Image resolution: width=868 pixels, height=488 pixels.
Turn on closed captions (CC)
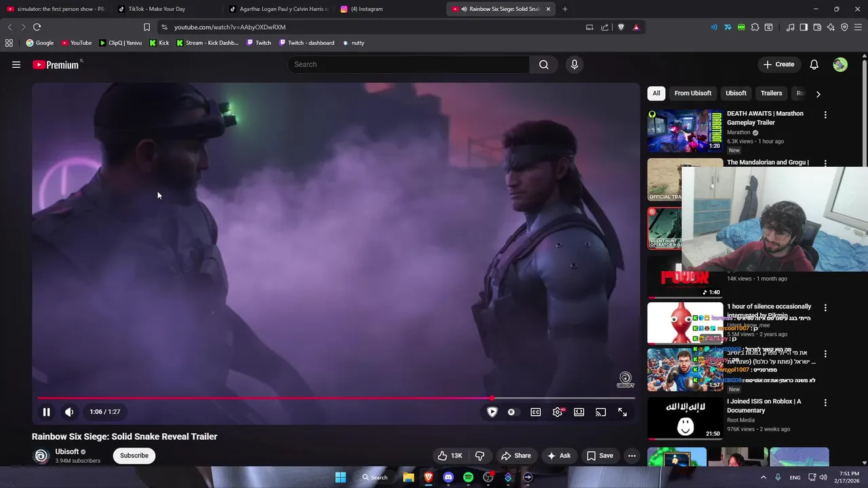pos(536,412)
